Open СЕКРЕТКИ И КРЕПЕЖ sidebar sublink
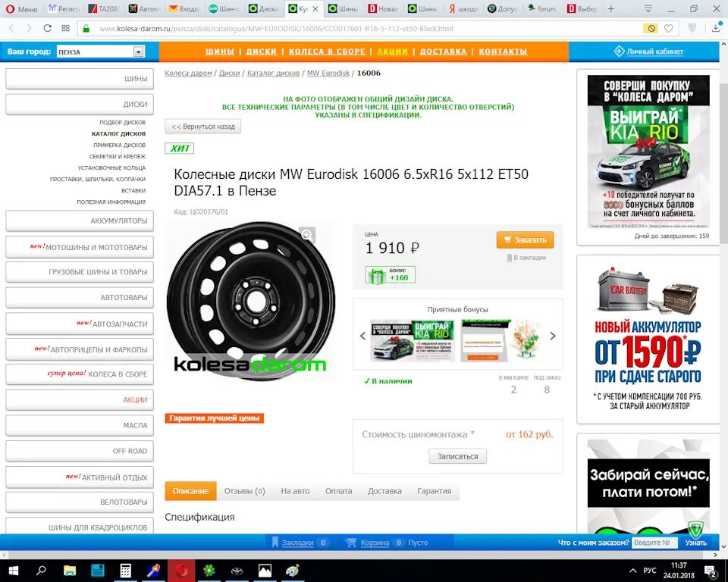The image size is (728, 582). [118, 156]
